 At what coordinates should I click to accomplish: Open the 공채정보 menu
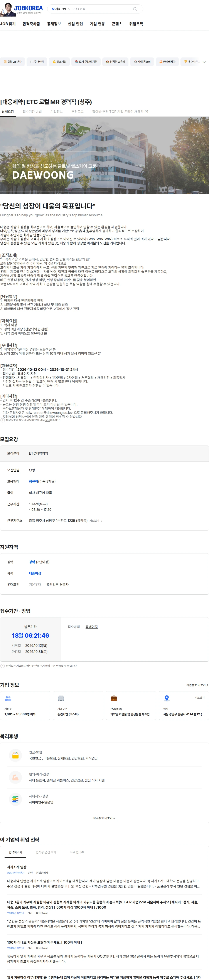(x=54, y=24)
